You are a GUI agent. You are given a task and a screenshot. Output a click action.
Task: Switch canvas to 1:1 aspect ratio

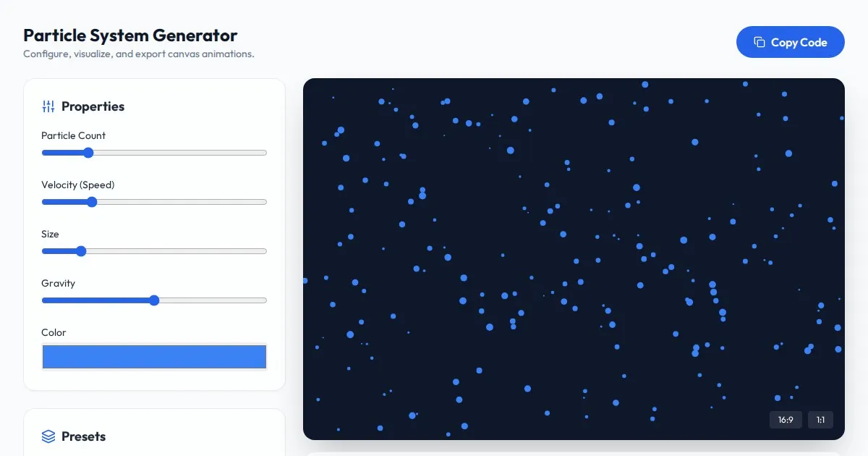click(x=820, y=420)
